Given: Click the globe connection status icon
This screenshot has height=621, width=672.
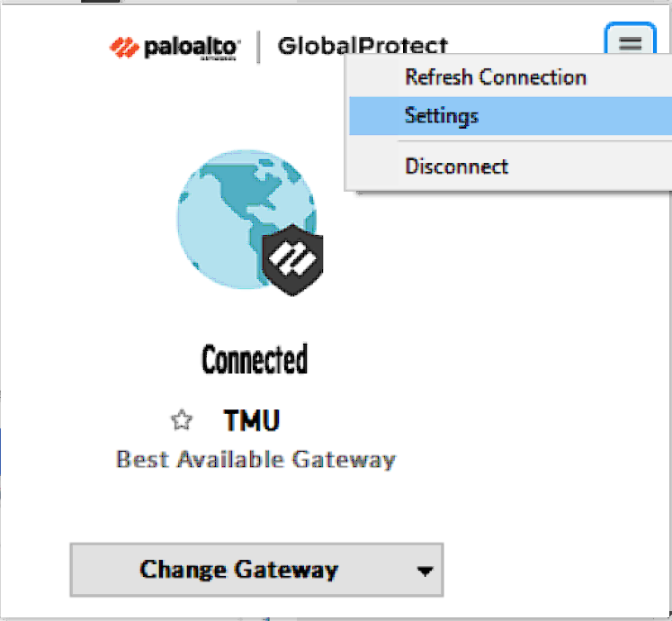Looking at the screenshot, I should [247, 220].
